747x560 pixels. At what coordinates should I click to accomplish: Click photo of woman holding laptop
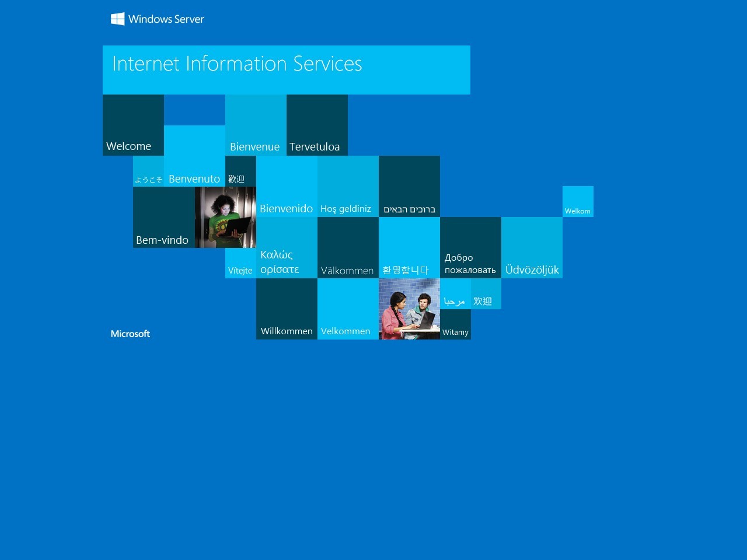point(225,218)
